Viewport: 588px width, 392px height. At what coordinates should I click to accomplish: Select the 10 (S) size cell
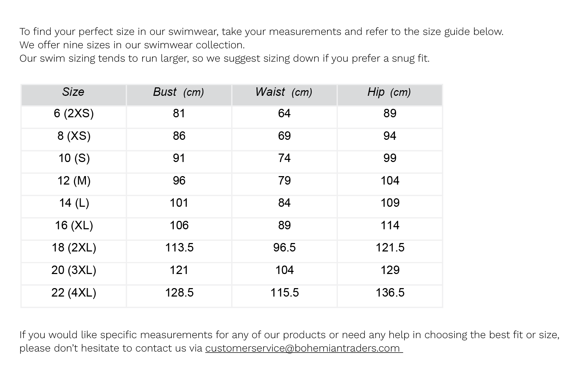[74, 158]
